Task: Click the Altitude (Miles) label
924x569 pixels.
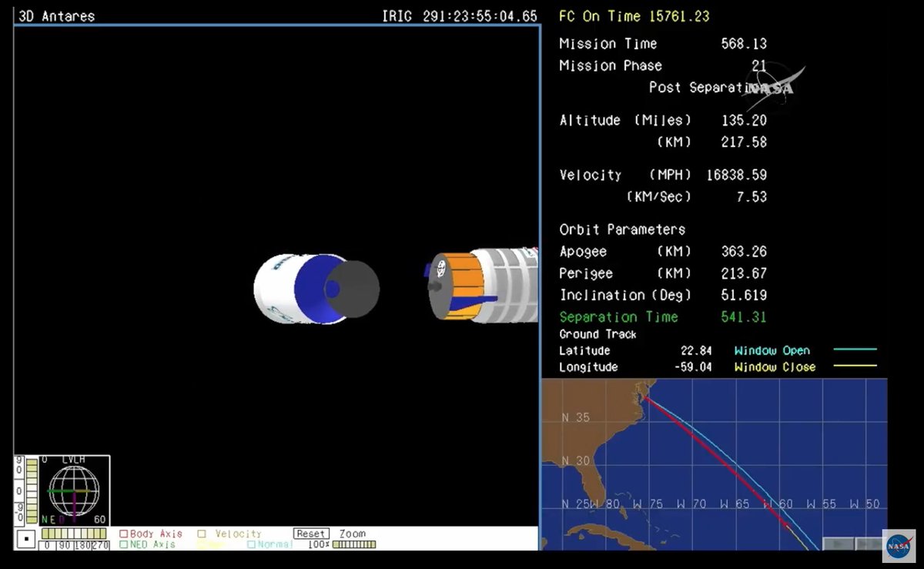Action: 625,121
